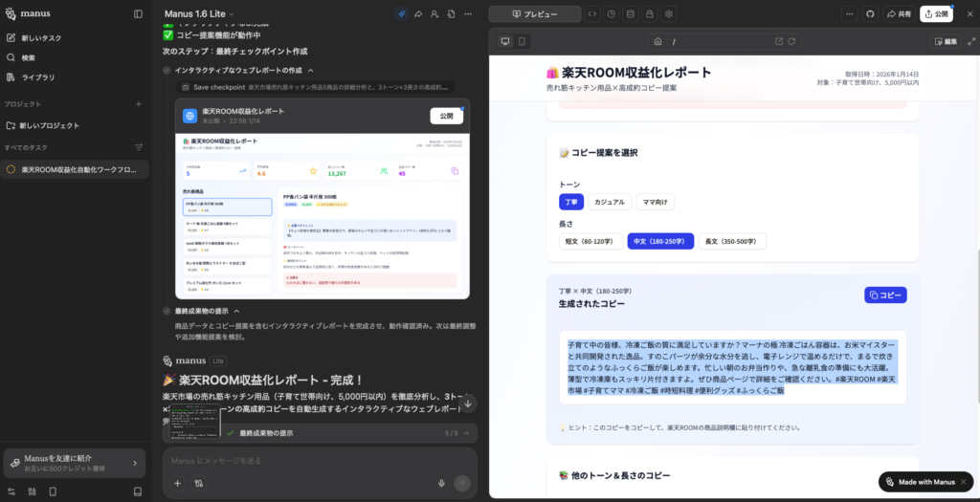
Task: Select the ママ向け tone option
Action: click(655, 202)
